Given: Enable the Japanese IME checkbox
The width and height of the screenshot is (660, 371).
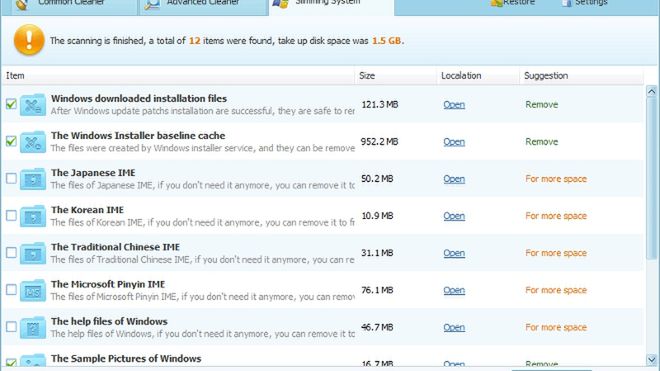Looking at the screenshot, I should [x=11, y=179].
